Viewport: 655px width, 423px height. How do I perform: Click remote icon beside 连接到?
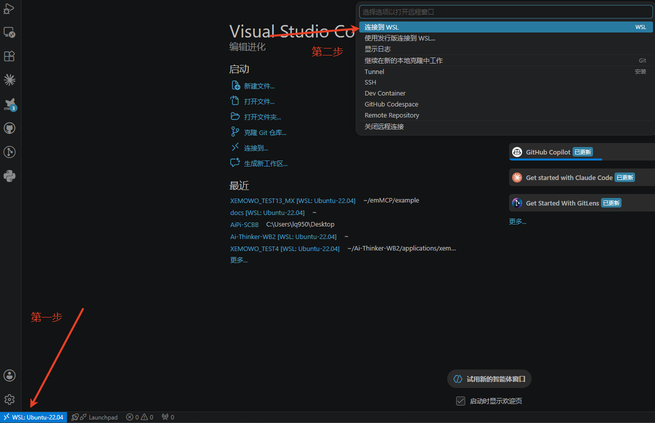click(235, 147)
